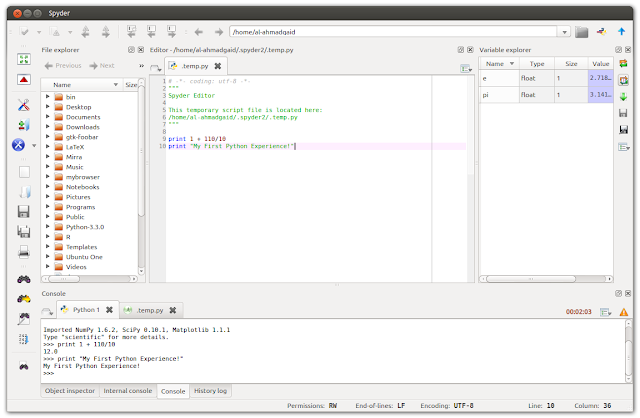
Task: Open the working directory path dropdown
Action: (564, 32)
